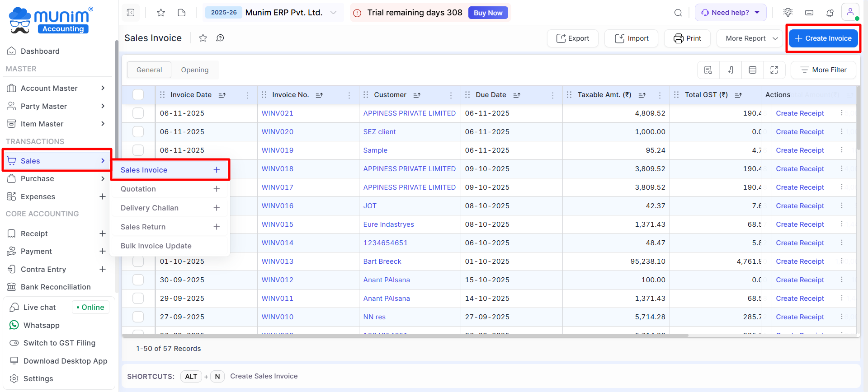Expand the Munim ERP Pvt. Ltd. company selector

coord(333,13)
